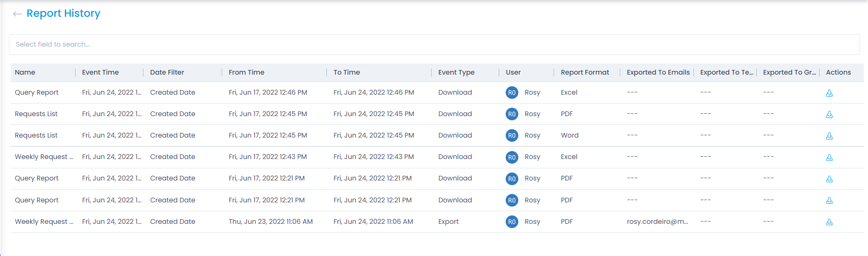Download the Weekly Request Excel report
This screenshot has width=868, height=256.
[829, 158]
